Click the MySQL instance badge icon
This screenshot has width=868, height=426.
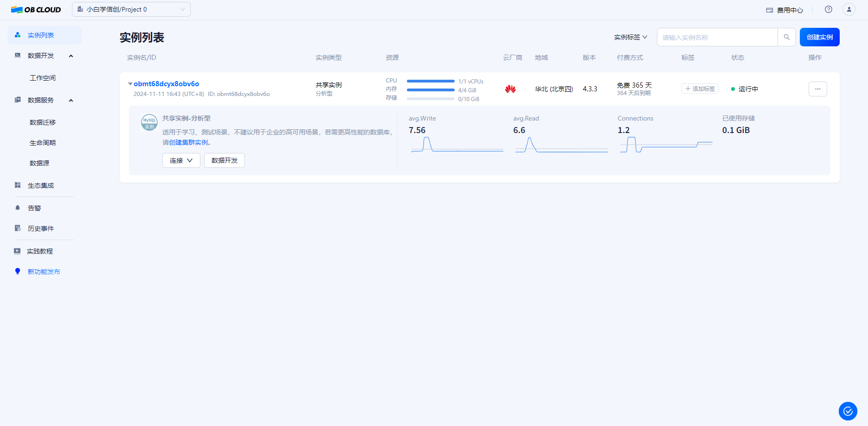[149, 123]
